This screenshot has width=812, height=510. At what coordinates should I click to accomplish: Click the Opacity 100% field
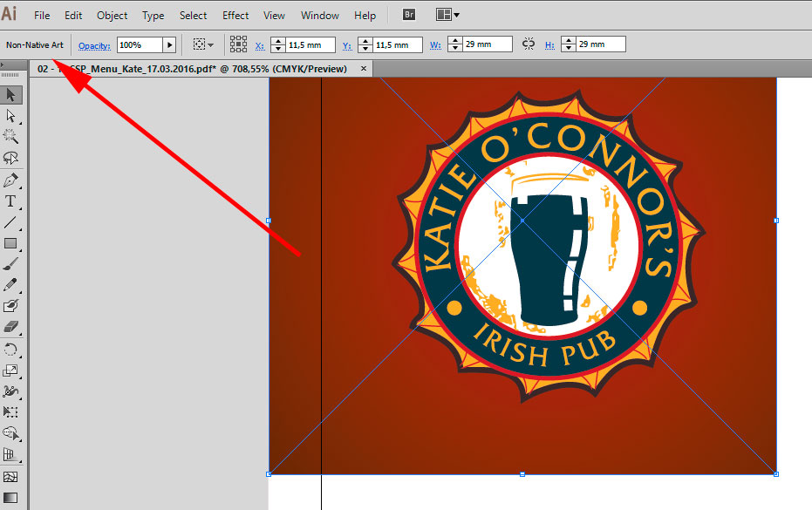point(140,45)
